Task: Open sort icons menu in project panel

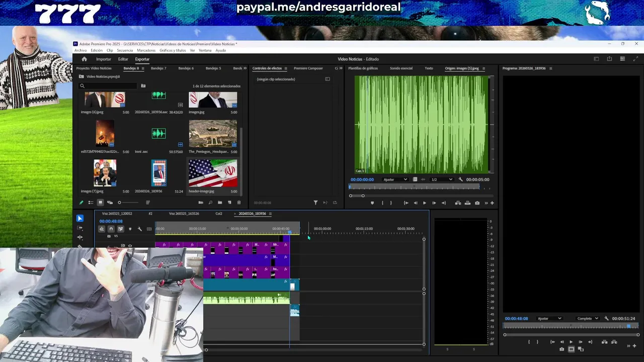Action: 147,203
